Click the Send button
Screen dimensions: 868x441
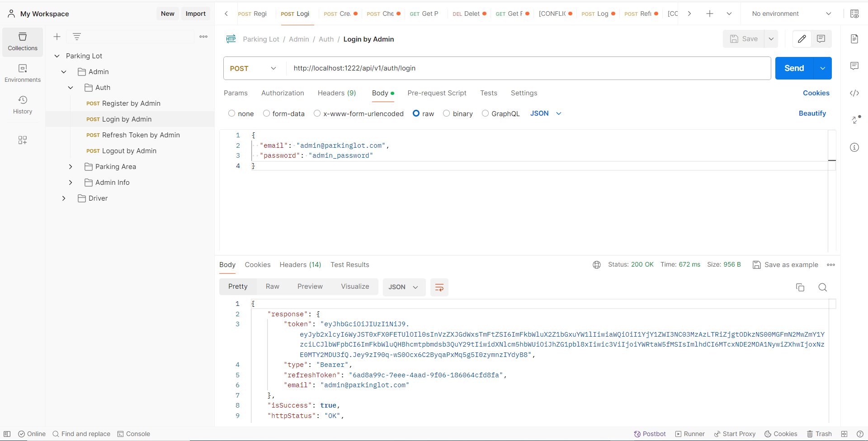point(794,68)
